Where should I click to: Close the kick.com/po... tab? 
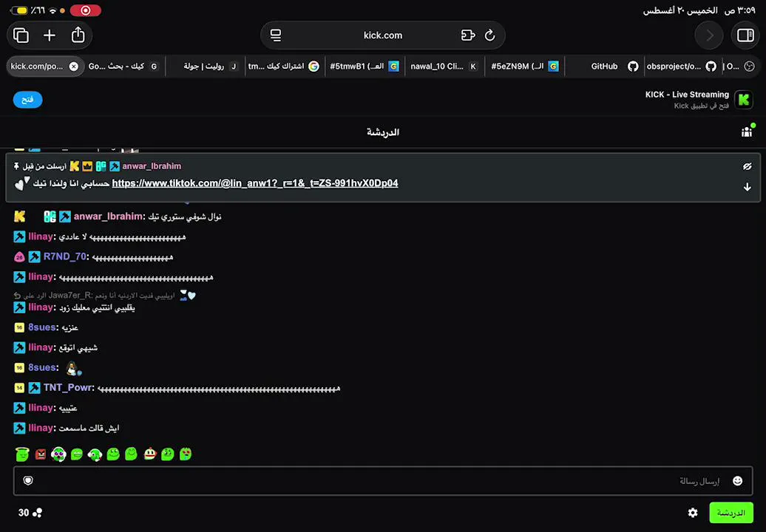click(73, 66)
